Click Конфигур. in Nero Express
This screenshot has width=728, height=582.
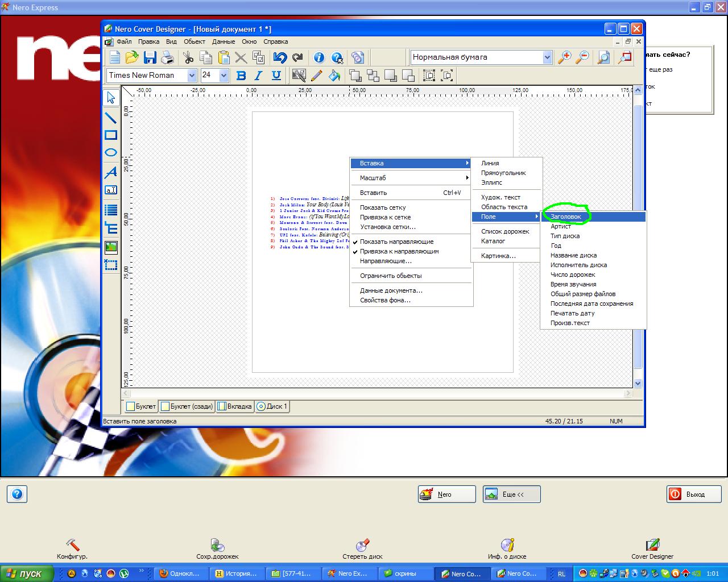click(x=72, y=549)
